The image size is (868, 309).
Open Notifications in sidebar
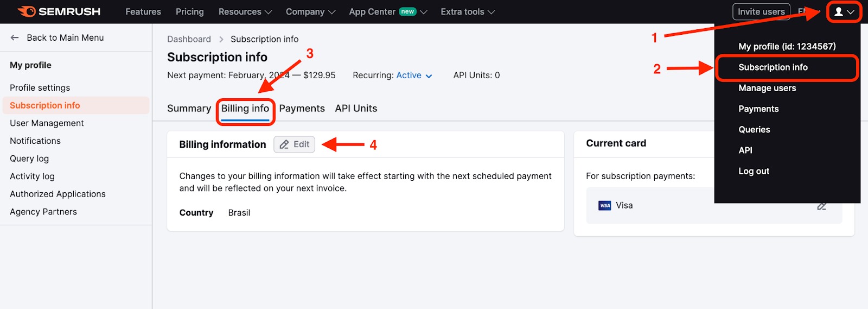(x=35, y=141)
